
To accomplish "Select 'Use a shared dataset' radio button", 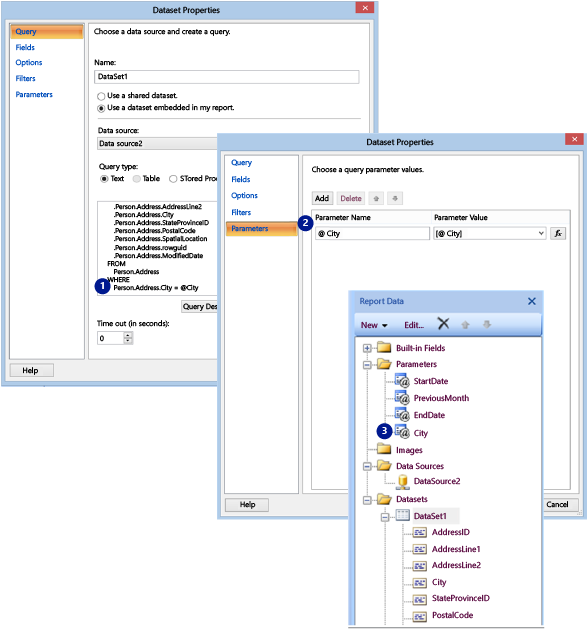I will [x=101, y=96].
